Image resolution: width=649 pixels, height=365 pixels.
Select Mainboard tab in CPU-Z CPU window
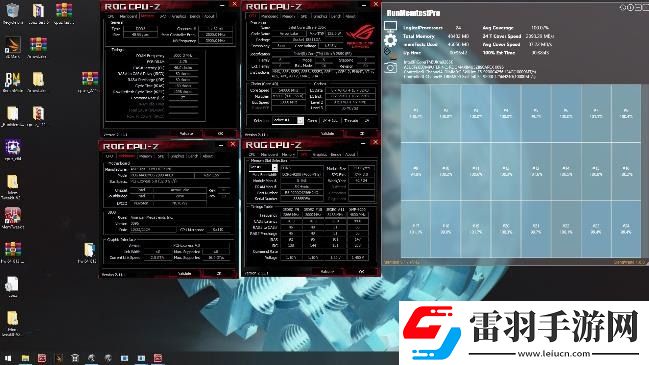coord(269,17)
